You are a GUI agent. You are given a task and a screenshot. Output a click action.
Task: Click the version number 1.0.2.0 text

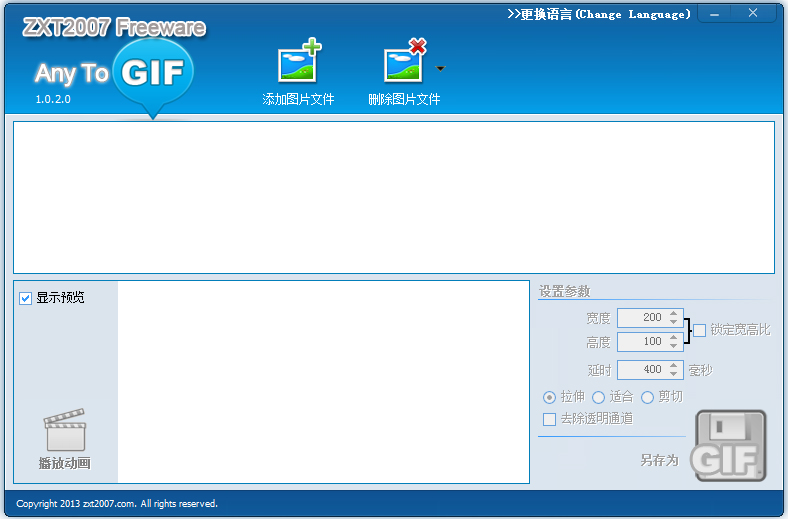click(x=53, y=99)
